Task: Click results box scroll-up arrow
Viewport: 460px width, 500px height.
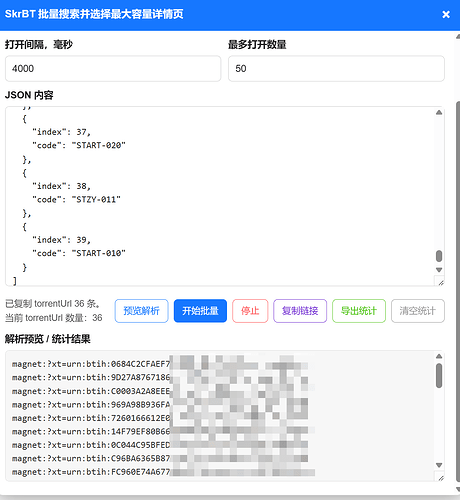Action: tap(439, 356)
